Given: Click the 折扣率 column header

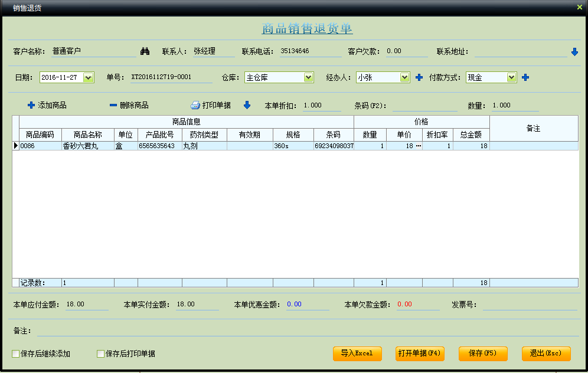Looking at the screenshot, I should pyautogui.click(x=437, y=135).
